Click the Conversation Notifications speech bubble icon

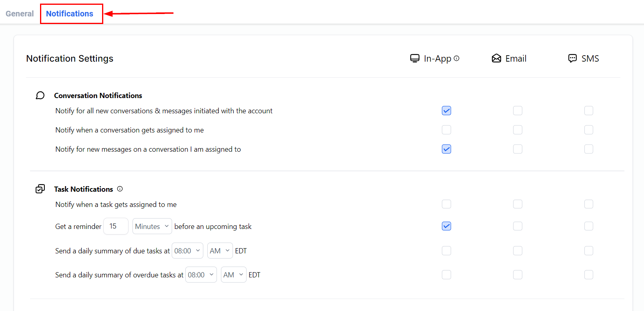point(40,95)
